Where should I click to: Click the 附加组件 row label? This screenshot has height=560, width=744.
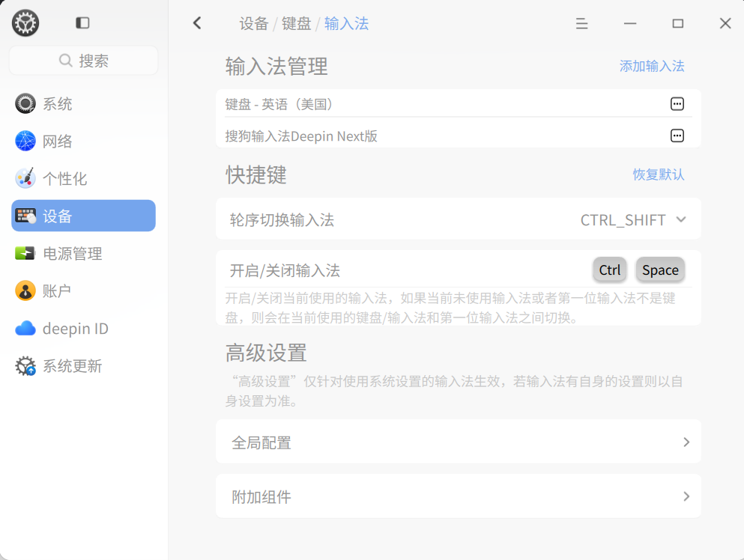click(261, 497)
